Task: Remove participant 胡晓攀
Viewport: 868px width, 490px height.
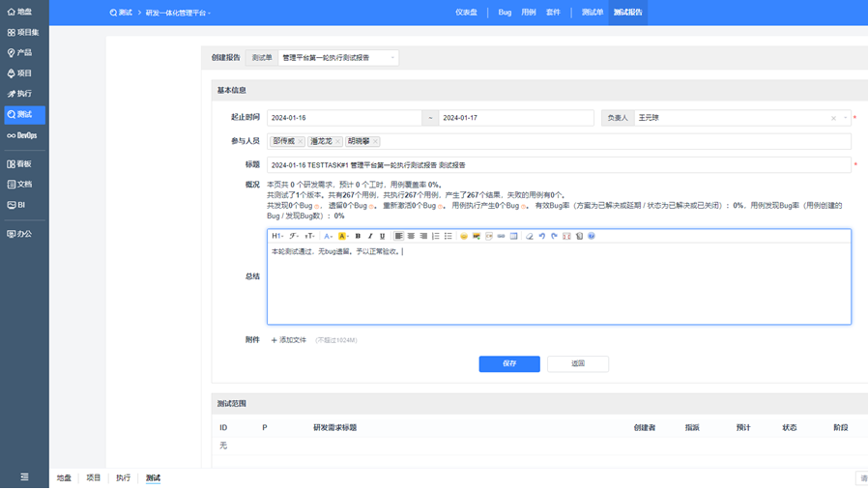Action: pos(375,141)
